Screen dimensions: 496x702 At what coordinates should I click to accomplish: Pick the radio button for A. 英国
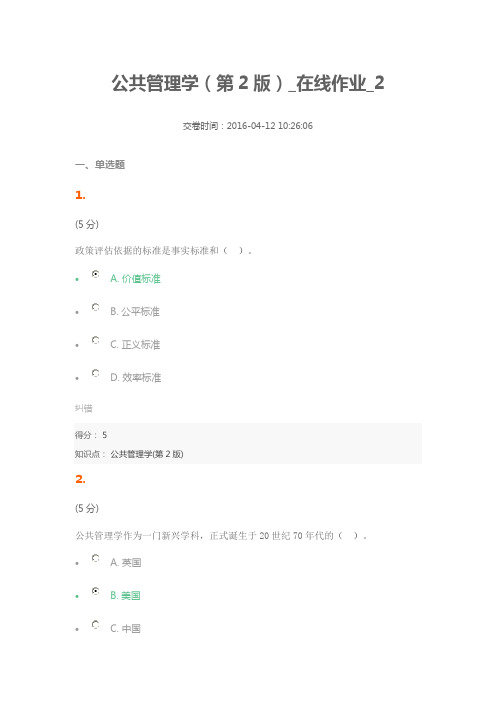click(x=95, y=558)
